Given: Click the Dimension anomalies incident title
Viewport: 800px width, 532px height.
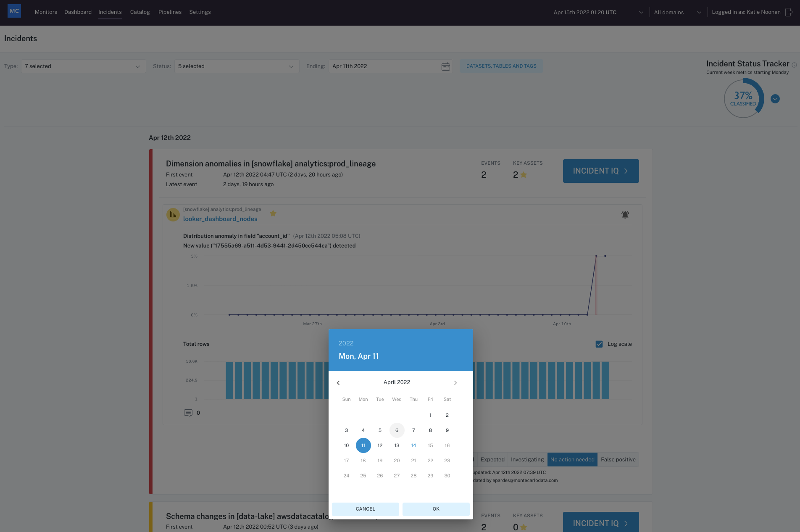Looking at the screenshot, I should tap(271, 164).
